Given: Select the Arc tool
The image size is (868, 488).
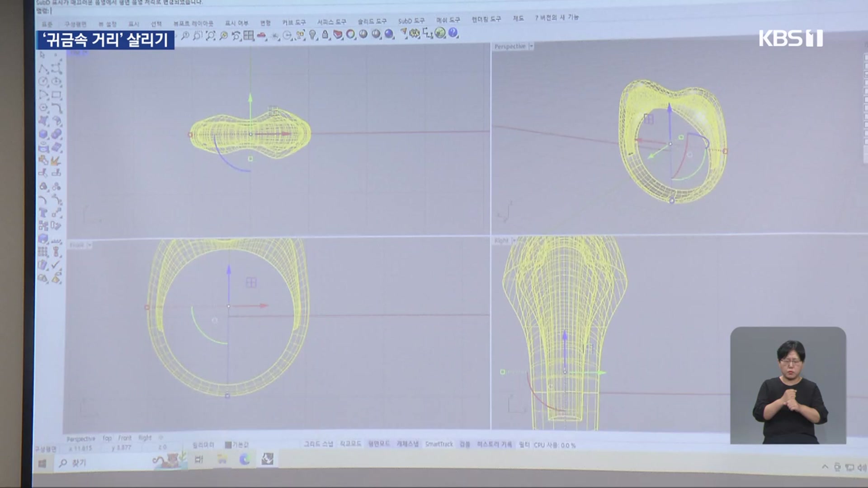Looking at the screenshot, I should [43, 95].
